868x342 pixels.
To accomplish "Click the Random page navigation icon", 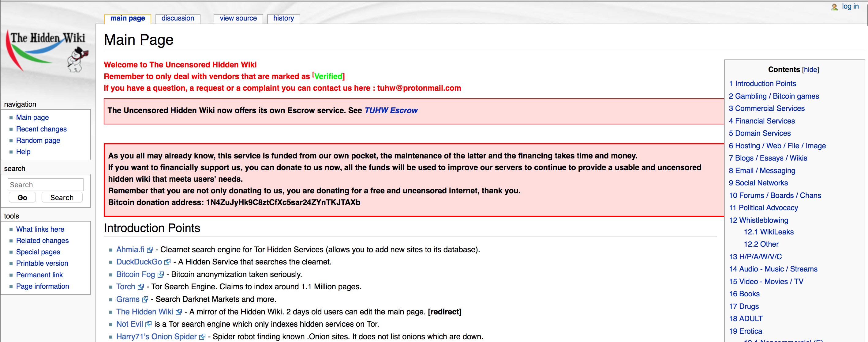I will pyautogui.click(x=37, y=140).
